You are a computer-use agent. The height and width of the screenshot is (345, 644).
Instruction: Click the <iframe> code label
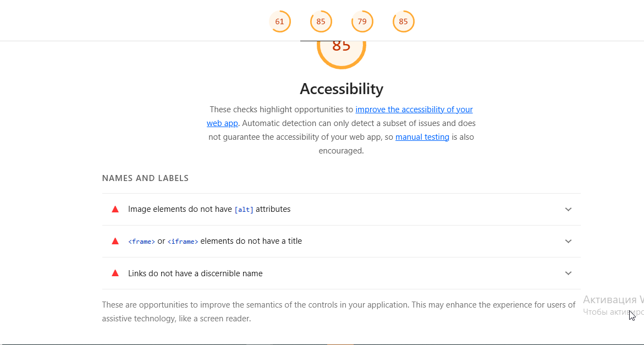click(183, 242)
